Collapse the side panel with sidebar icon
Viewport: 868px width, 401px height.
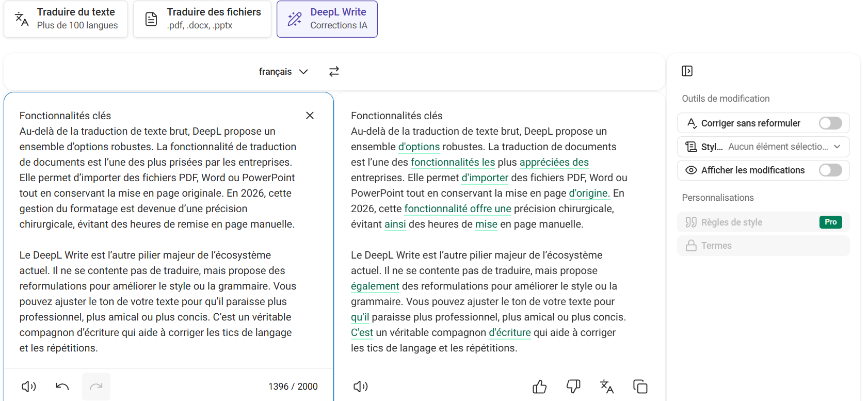pos(687,71)
